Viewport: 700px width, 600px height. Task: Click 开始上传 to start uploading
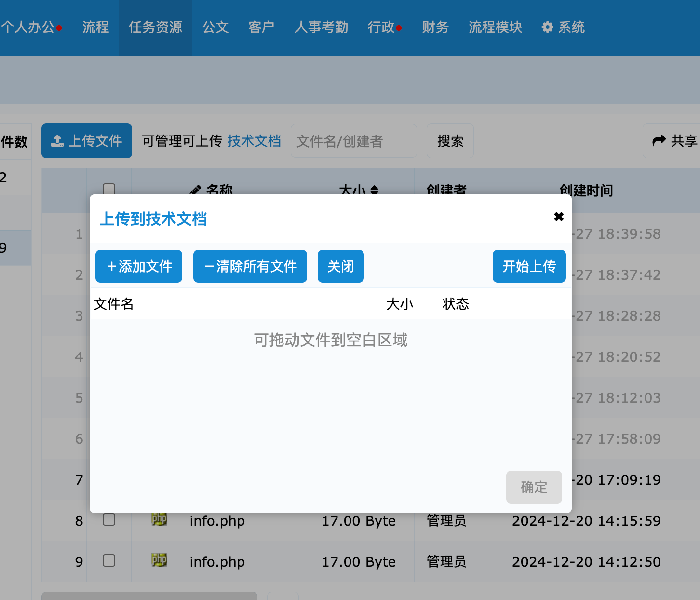tap(529, 266)
